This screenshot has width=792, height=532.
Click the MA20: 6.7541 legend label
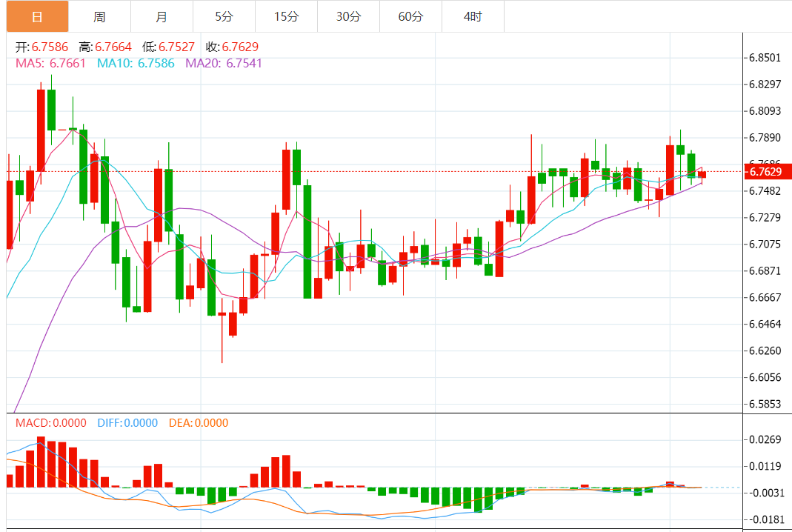click(x=224, y=63)
